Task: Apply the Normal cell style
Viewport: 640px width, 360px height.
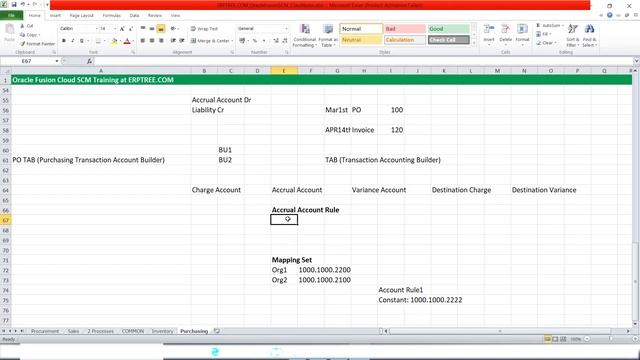Action: point(361,29)
